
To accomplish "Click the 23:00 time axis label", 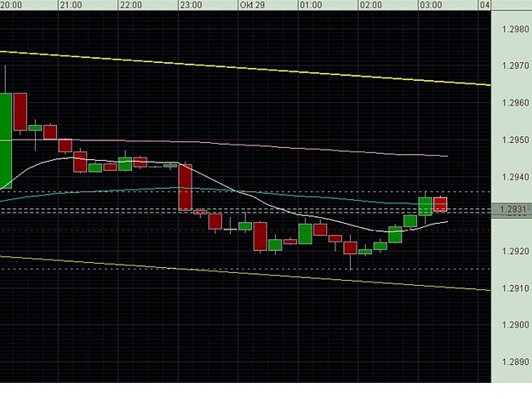I will click(191, 5).
